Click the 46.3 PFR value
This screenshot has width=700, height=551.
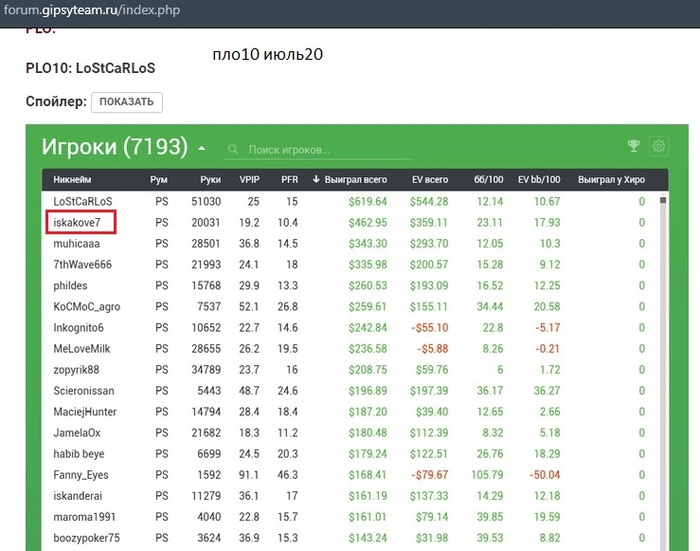pos(288,475)
